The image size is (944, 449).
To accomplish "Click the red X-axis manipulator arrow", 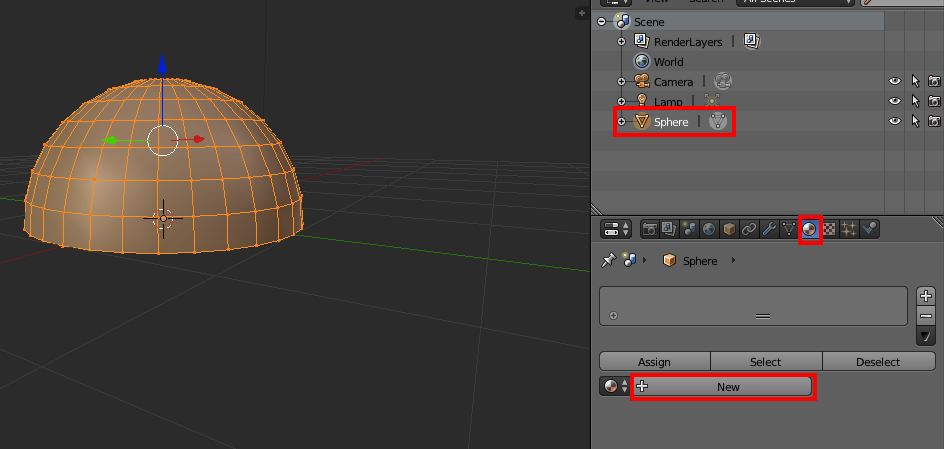I will click(197, 140).
